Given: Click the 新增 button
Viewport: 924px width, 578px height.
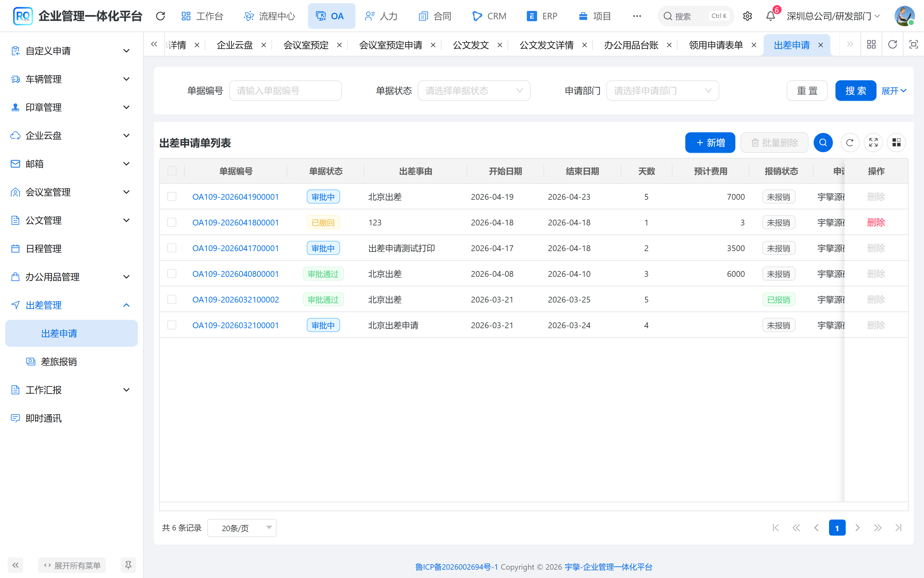Looking at the screenshot, I should 710,143.
